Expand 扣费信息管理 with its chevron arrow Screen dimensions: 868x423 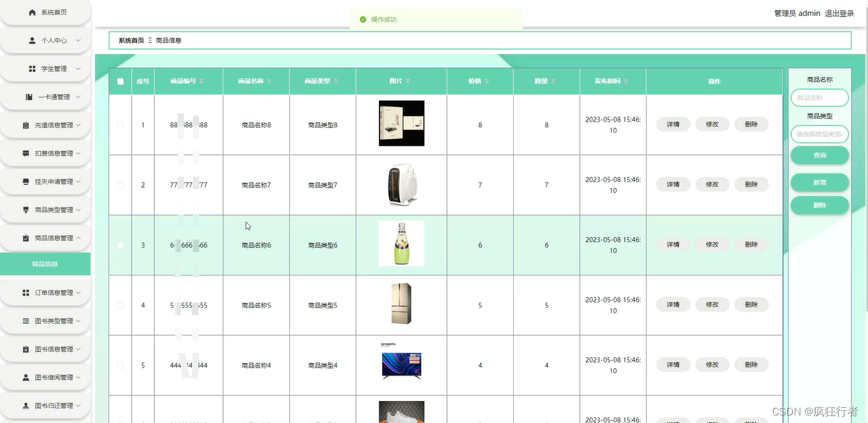coord(78,154)
